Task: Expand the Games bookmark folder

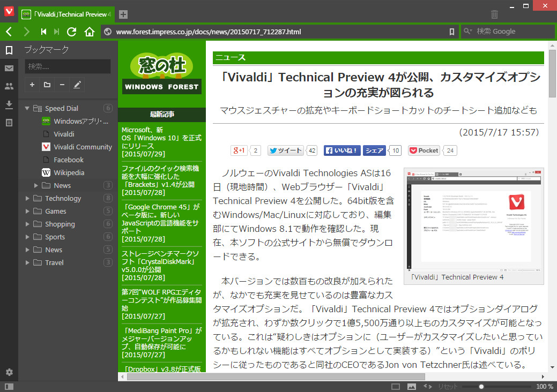Action: 26,211
